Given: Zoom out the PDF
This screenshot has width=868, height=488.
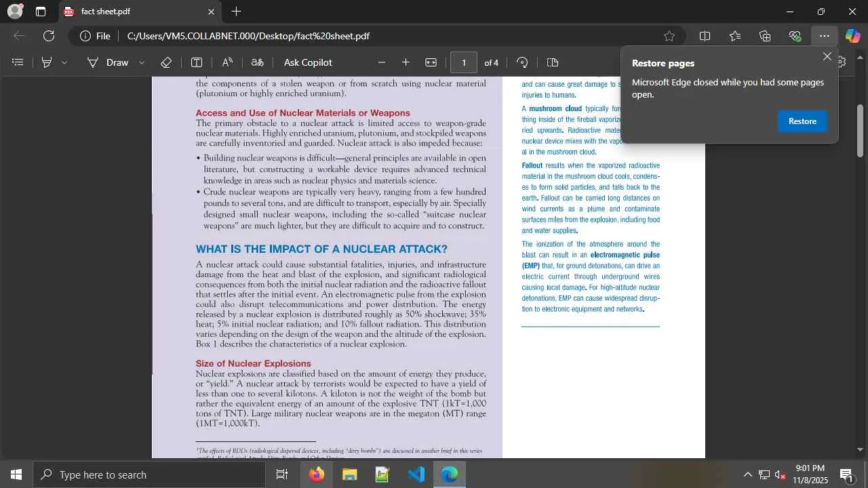Looking at the screenshot, I should [382, 62].
